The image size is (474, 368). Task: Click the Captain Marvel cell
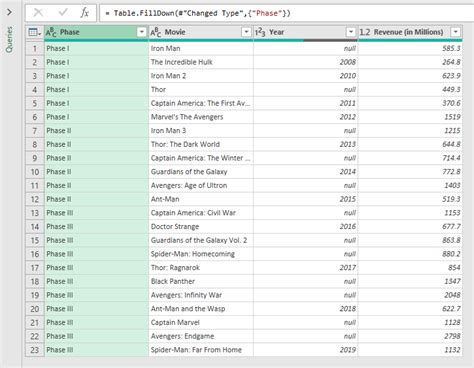tap(201, 323)
